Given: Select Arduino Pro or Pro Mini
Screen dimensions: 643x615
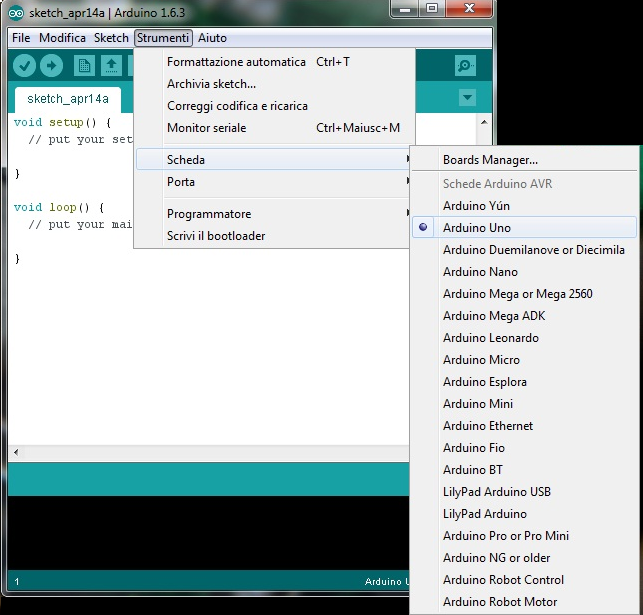Looking at the screenshot, I should click(524, 536).
